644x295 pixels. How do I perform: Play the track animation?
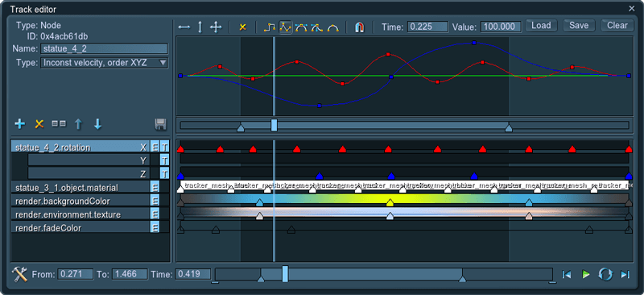[x=586, y=274]
